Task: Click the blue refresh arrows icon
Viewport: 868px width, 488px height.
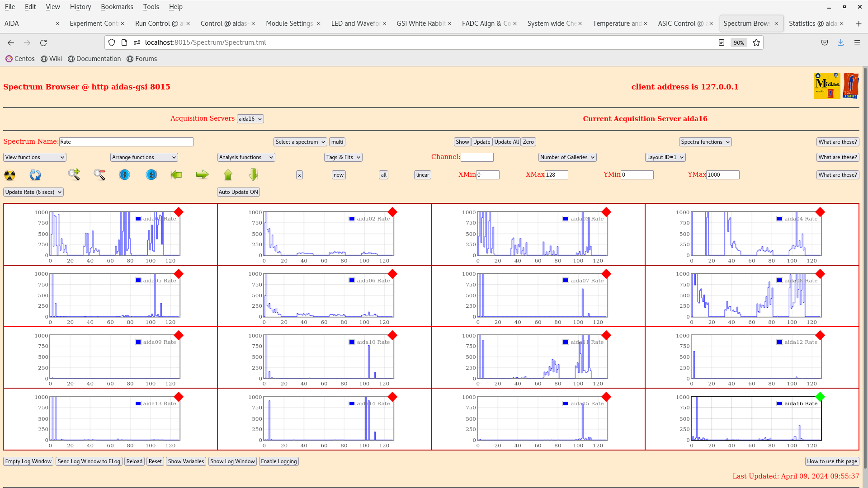Action: [x=35, y=175]
